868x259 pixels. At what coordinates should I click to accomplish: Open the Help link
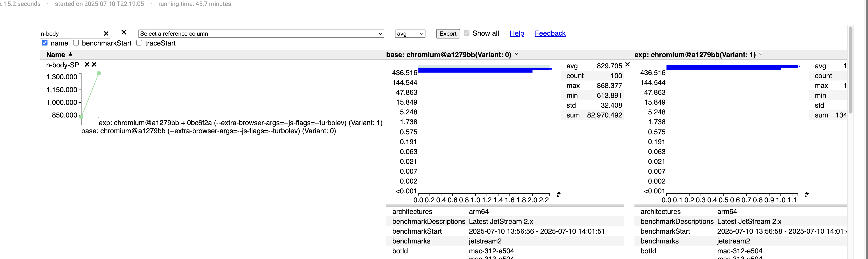coord(517,33)
